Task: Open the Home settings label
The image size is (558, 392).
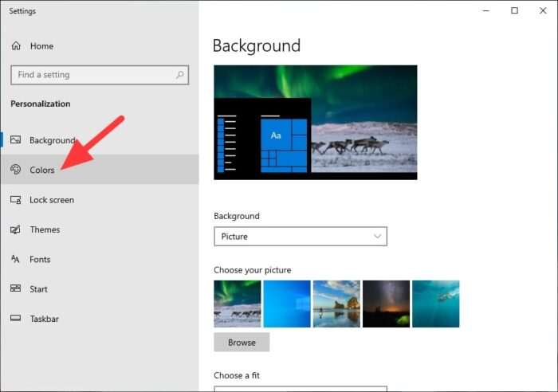Action: tap(41, 46)
